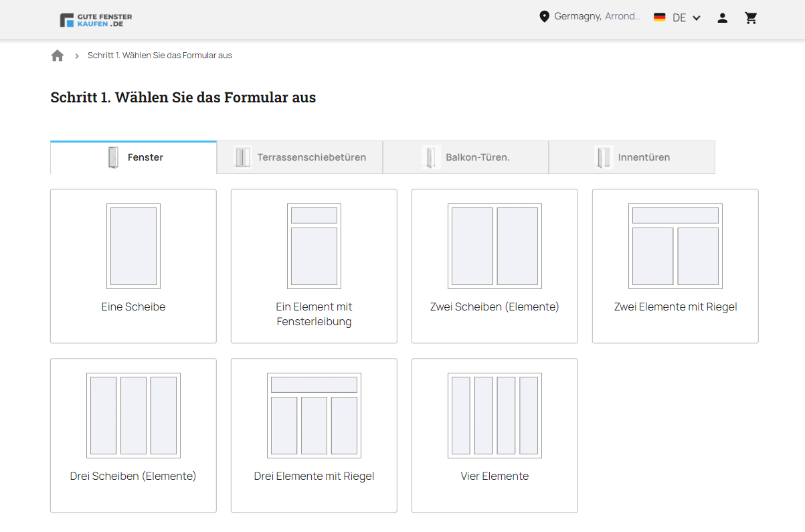Switch to the Terrassenschiebetüren tab
Viewport: 805px width, 532px height.
click(x=300, y=157)
